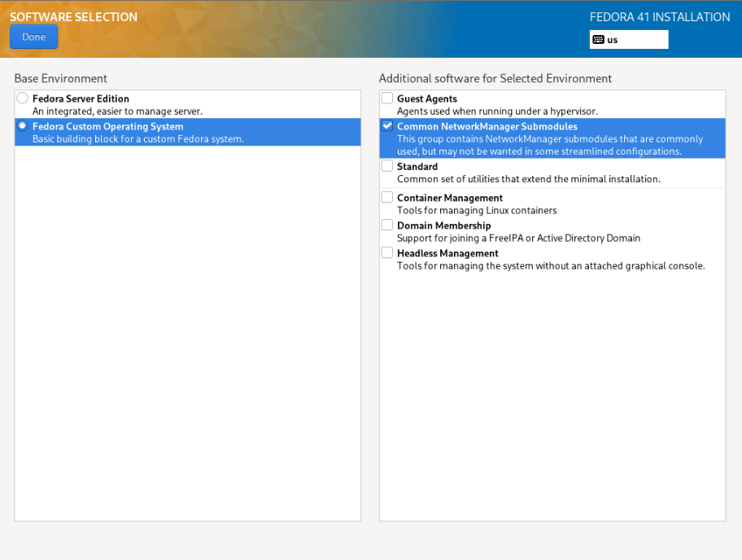The image size is (742, 560).
Task: Select Fedora Custom Operating System radio button
Action: (22, 126)
